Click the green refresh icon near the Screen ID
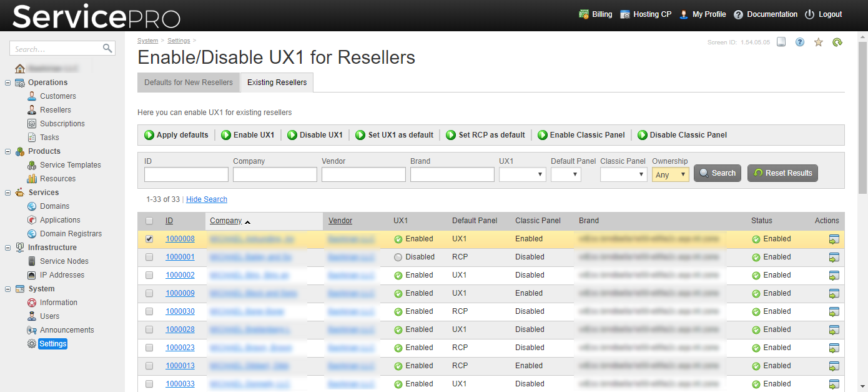The height and width of the screenshot is (392, 868). click(x=837, y=42)
